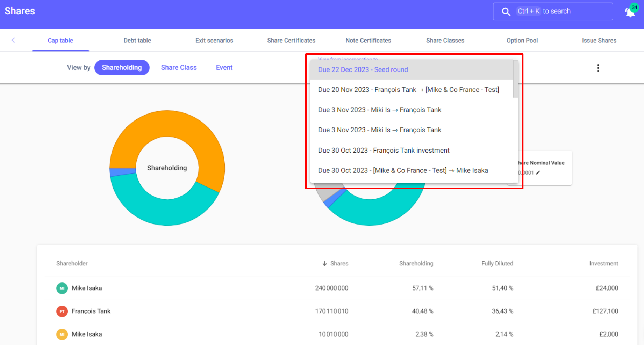This screenshot has width=644, height=345.
Task: Open the Debt table tab
Action: coord(137,41)
